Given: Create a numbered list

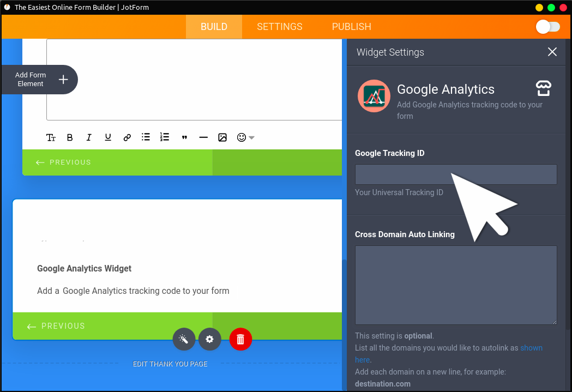Looking at the screenshot, I should [165, 137].
